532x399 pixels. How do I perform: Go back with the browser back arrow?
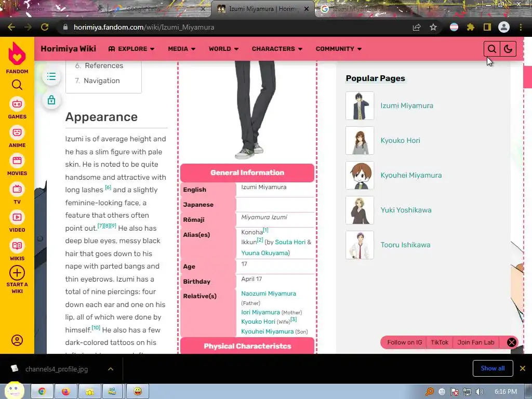[11, 27]
